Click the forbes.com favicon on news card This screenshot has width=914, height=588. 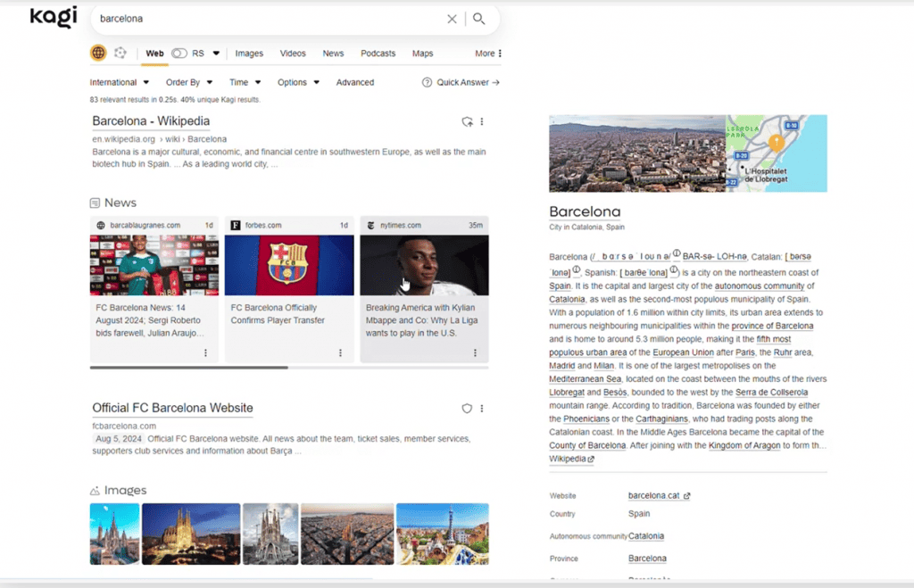[x=236, y=226]
